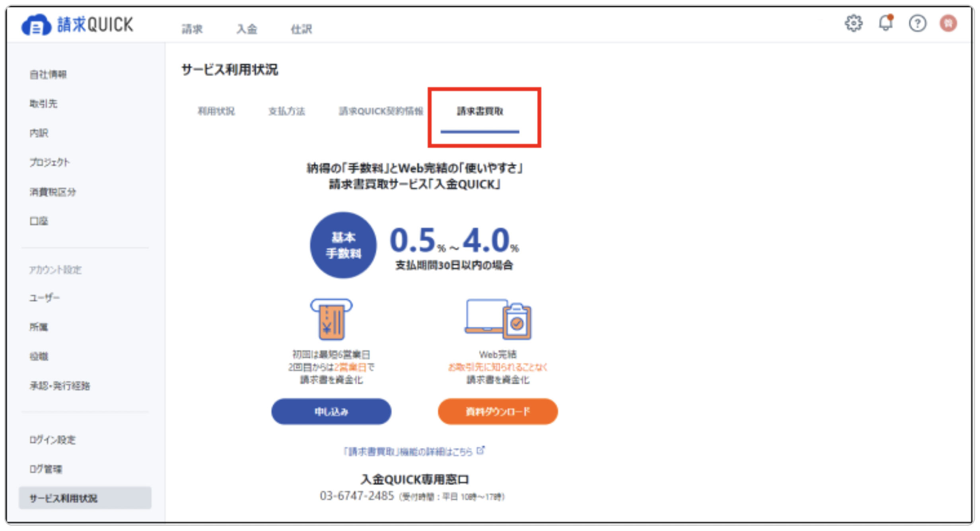Switch to the 支払方法 tab
Image resolution: width=980 pixels, height=531 pixels.
287,111
